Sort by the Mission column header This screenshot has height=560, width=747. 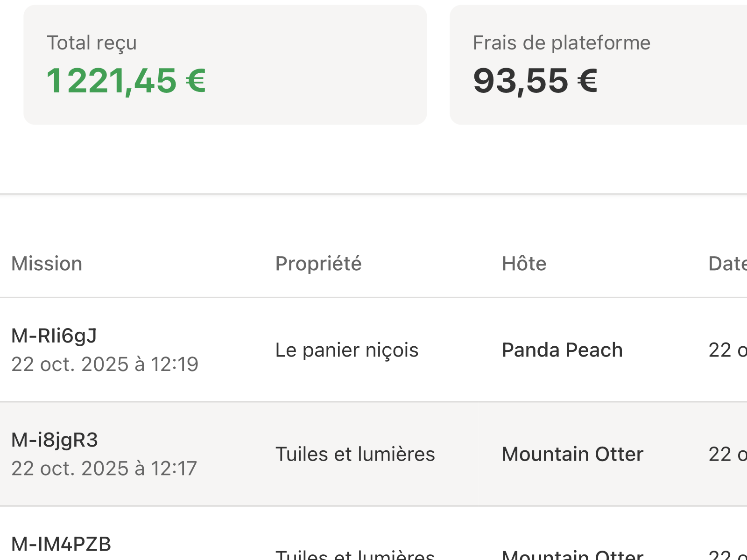pos(47,264)
